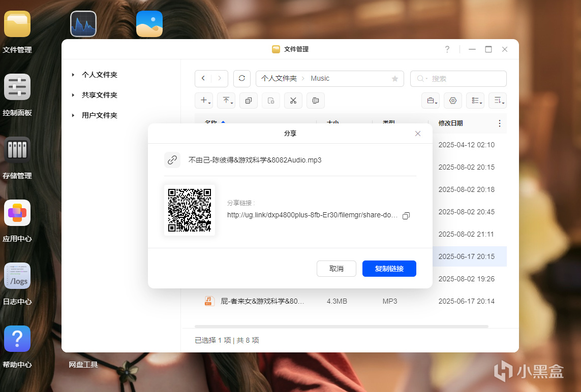Click the date 2025-08-02 19:26
This screenshot has height=392, width=581.
point(467,279)
